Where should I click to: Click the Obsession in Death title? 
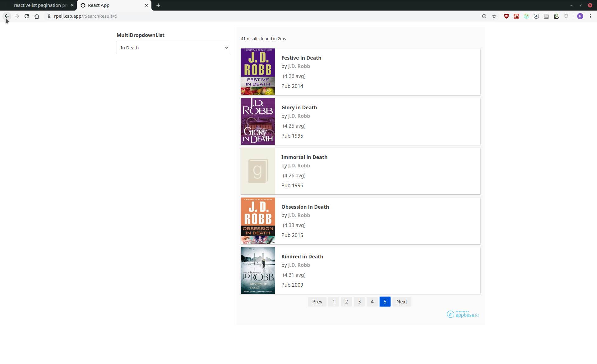tap(305, 207)
